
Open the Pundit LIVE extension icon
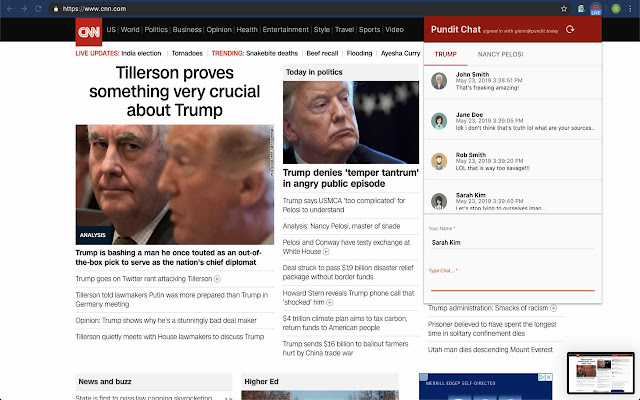coord(596,9)
